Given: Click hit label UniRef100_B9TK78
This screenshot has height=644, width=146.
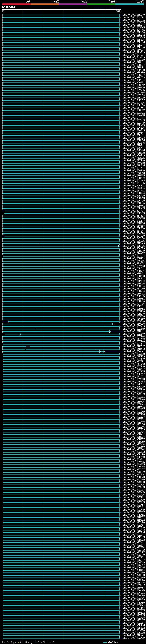Looking at the screenshot, I should tap(134, 211).
